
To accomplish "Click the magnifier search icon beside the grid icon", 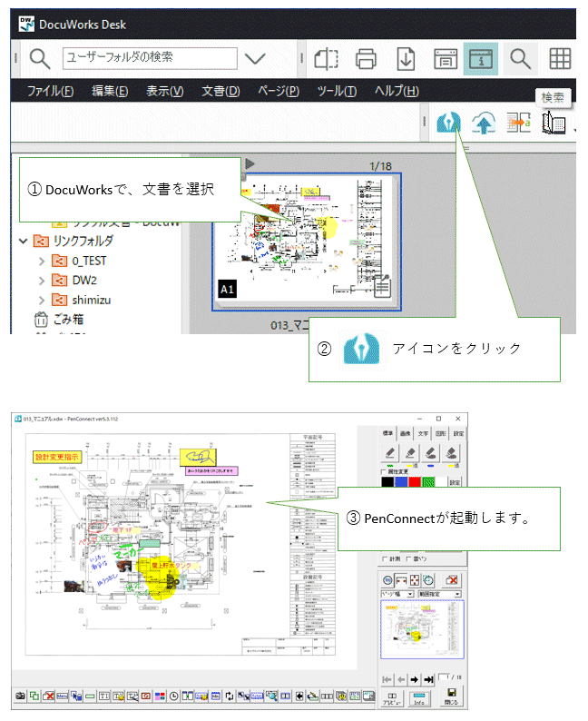I will (x=520, y=59).
